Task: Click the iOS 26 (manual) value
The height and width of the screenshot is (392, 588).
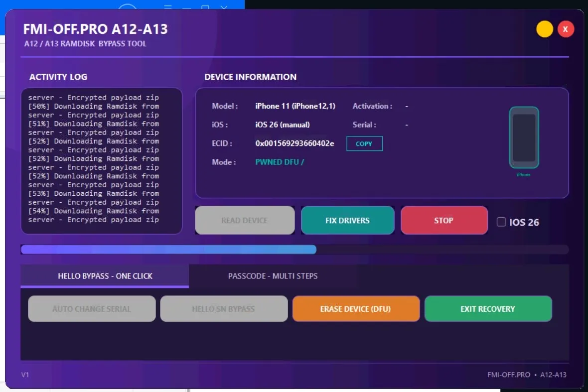Action: [x=283, y=125]
